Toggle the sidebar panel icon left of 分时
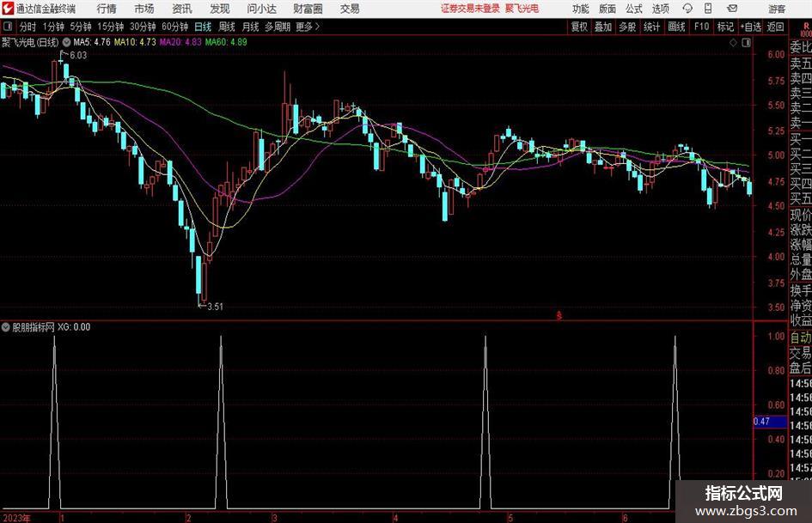Image resolution: width=812 pixels, height=523 pixels. (x=8, y=27)
